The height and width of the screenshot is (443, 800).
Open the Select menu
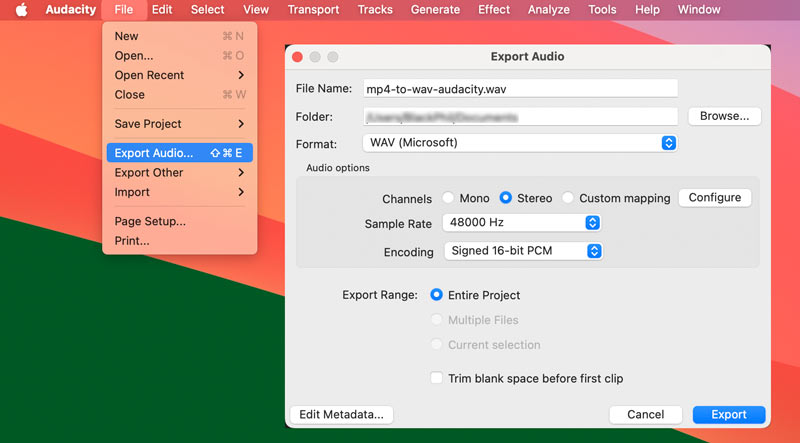click(207, 10)
